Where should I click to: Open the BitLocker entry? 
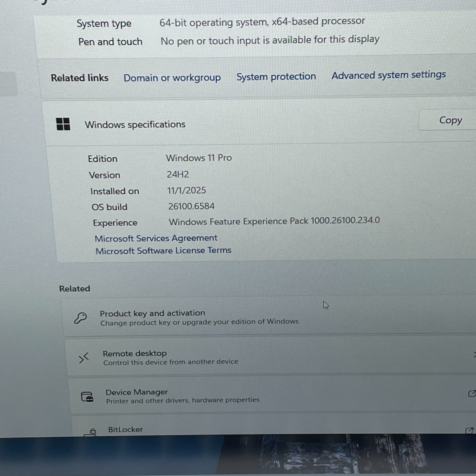[125, 430]
